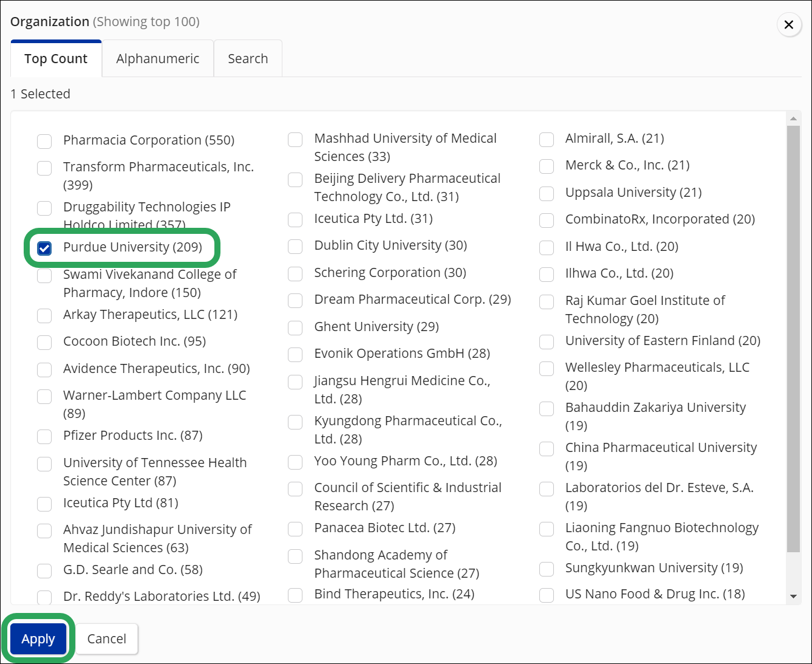Click the organization list vertical scrollbar thumb
The width and height of the screenshot is (812, 664).
point(793,339)
